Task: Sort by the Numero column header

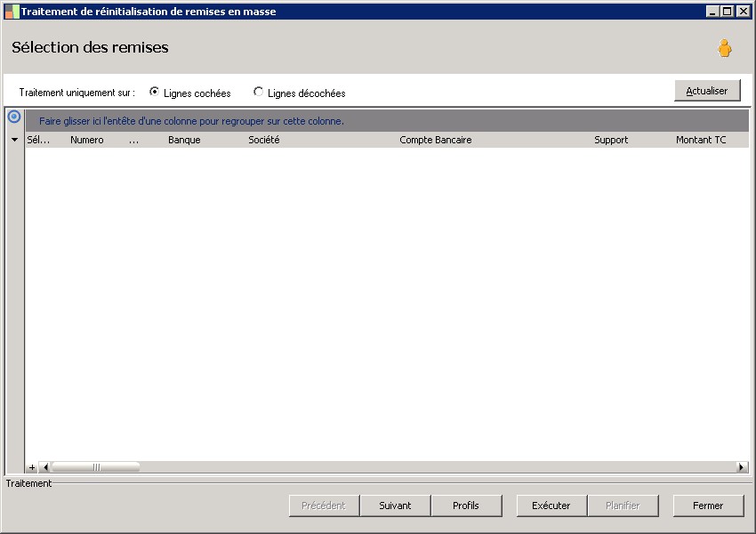Action: 87,140
